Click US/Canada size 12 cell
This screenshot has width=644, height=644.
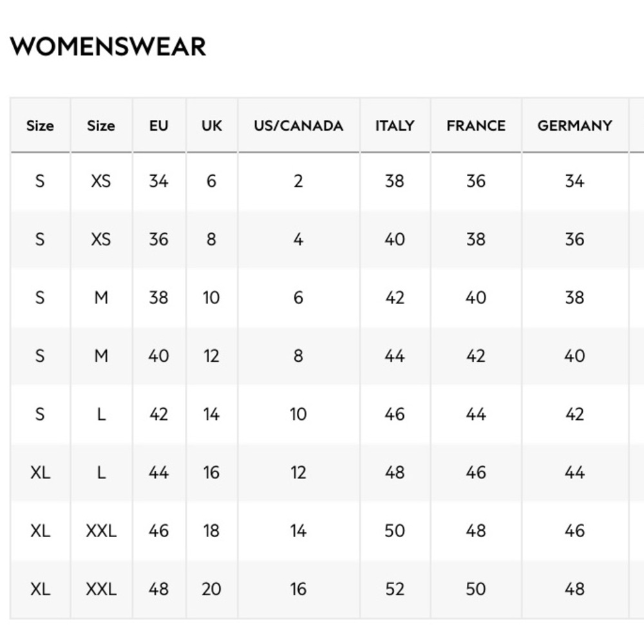(x=299, y=472)
